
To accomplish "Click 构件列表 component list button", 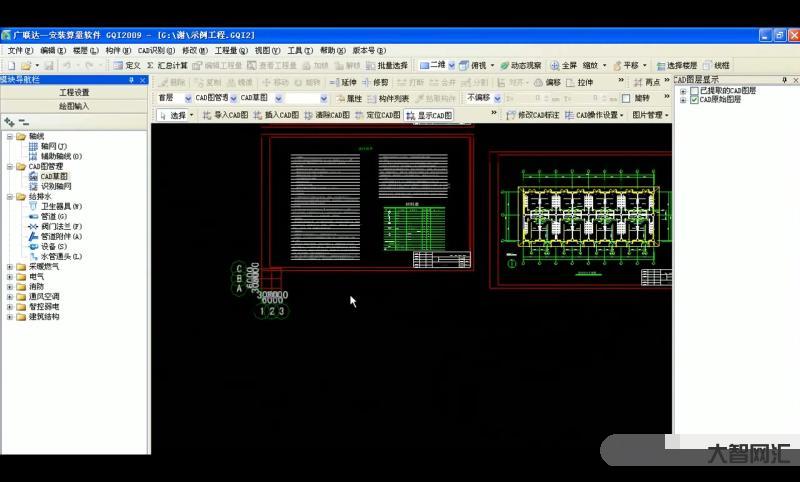I will (x=388, y=98).
